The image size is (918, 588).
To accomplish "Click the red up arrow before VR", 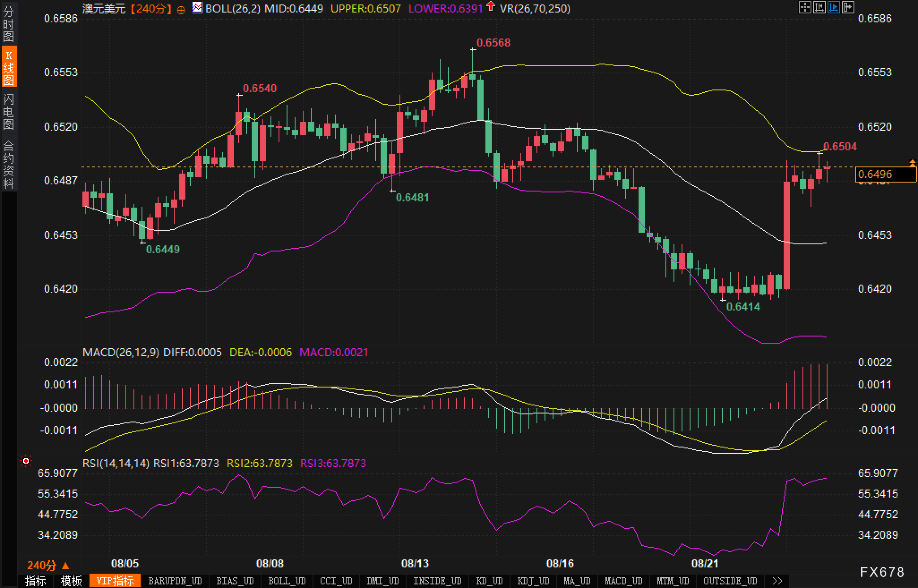I will point(491,6).
